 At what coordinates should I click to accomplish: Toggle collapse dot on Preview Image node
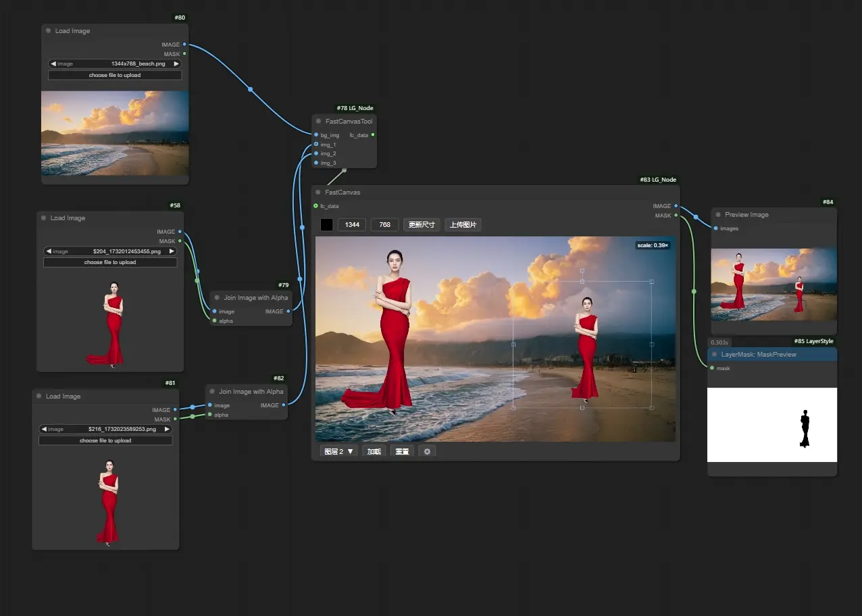tap(717, 215)
